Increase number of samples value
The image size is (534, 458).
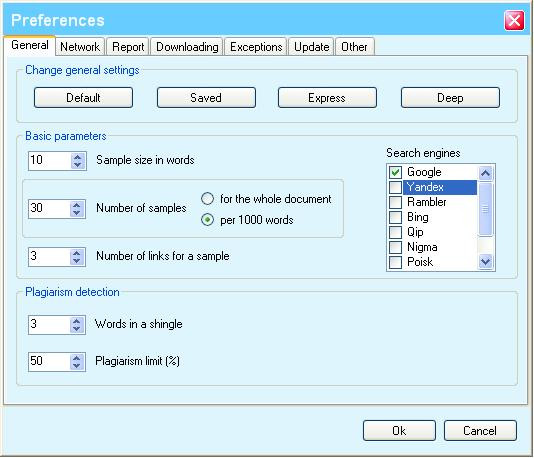pyautogui.click(x=77, y=205)
